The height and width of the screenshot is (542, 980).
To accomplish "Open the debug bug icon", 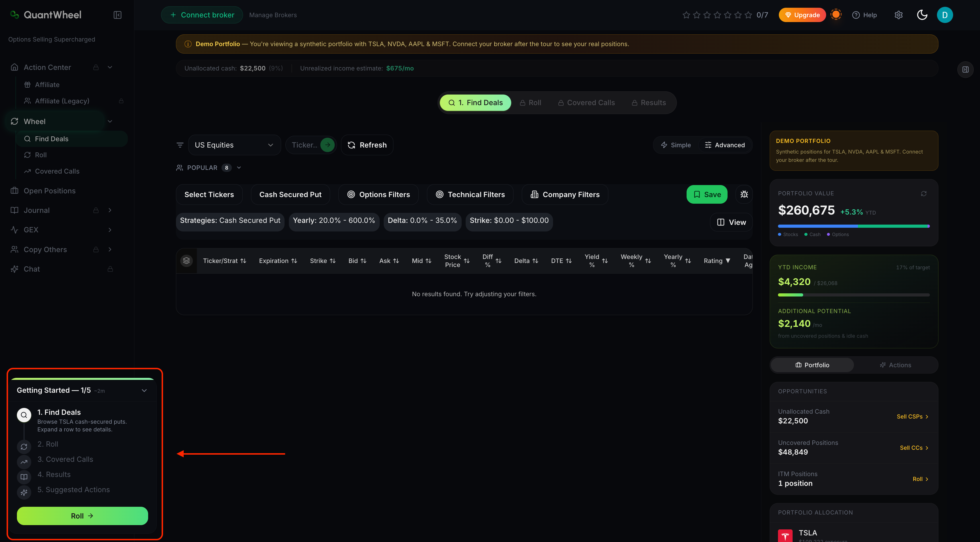I will pyautogui.click(x=744, y=194).
